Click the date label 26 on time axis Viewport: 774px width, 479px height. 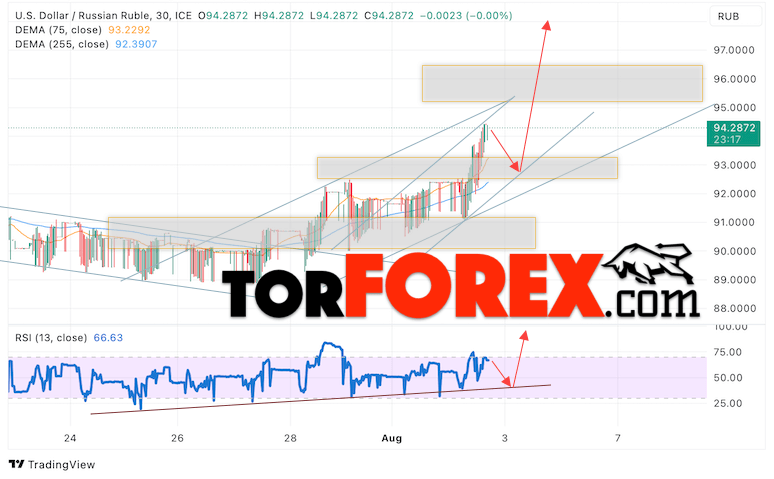click(177, 438)
